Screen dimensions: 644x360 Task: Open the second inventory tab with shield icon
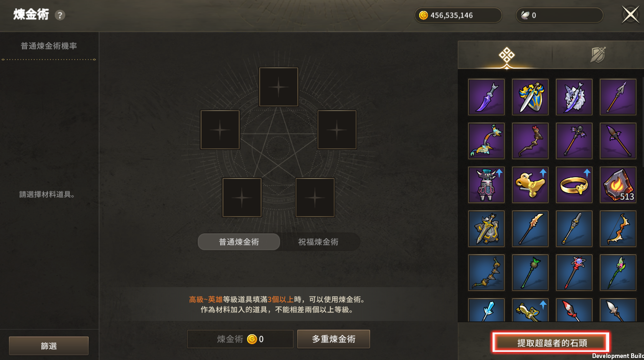[x=597, y=55]
